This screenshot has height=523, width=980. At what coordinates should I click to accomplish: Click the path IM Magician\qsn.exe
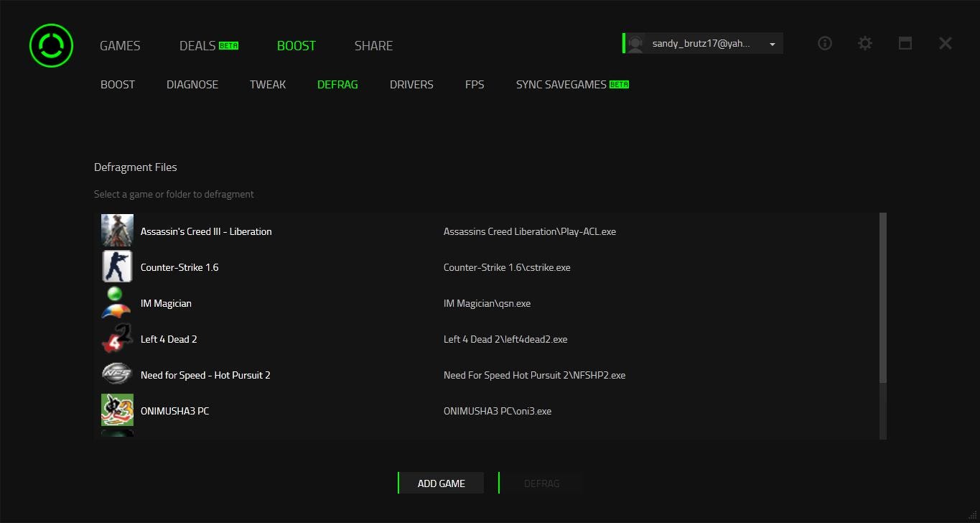[487, 303]
